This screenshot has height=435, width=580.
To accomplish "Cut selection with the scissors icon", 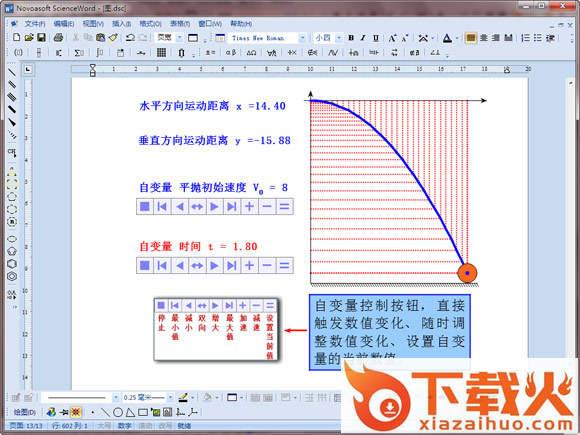I will 75,37.
